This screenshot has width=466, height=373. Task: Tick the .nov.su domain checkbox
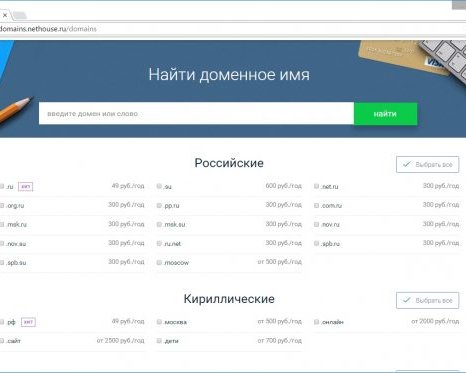coord(2,243)
